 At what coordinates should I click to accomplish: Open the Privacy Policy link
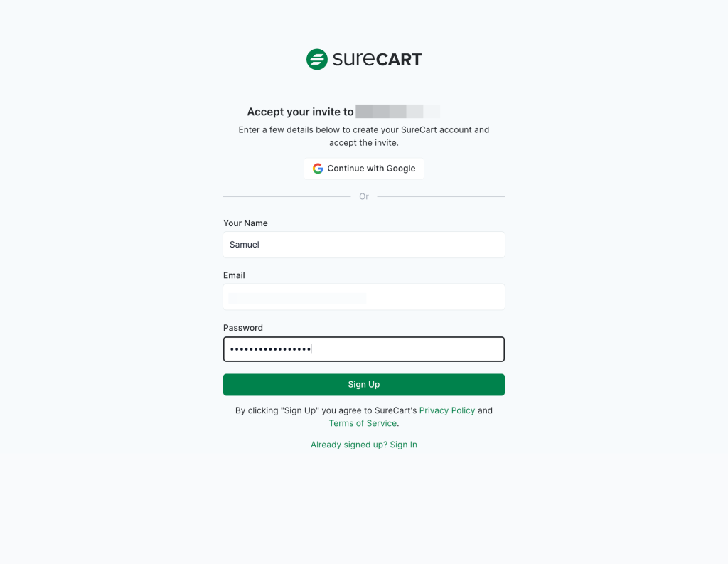446,410
